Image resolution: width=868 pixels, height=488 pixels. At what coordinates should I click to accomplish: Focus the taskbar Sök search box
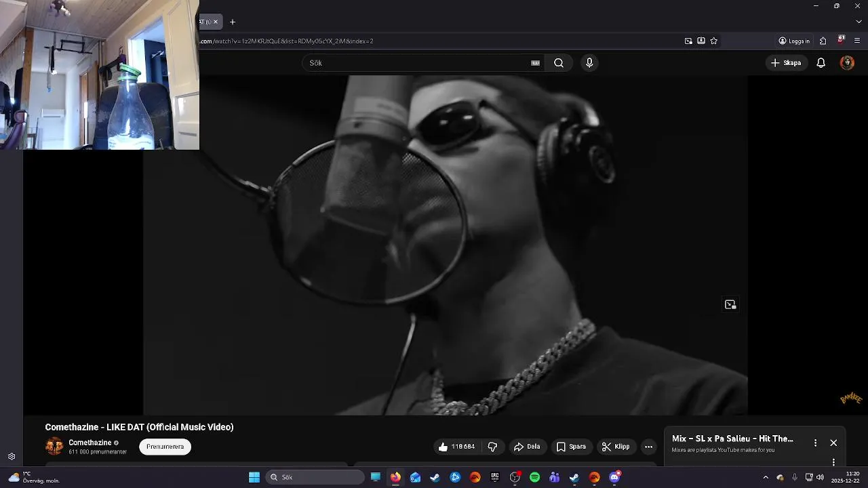point(315,477)
